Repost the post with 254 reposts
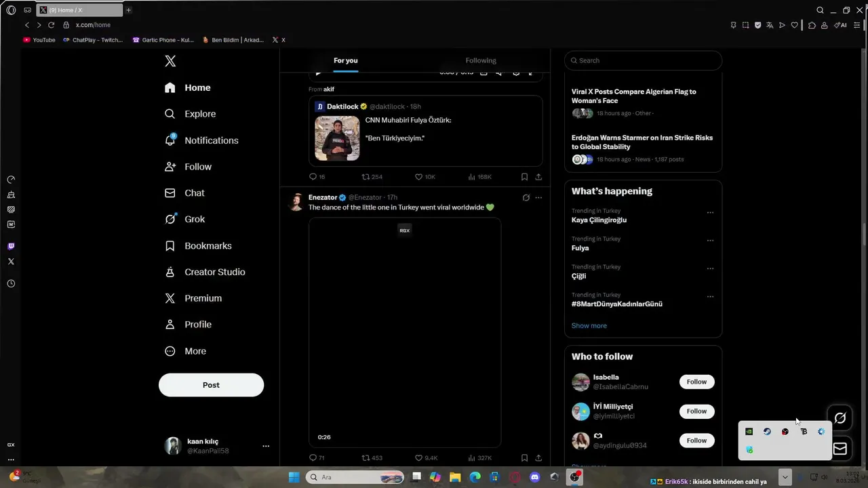This screenshot has width=868, height=488. (x=372, y=177)
